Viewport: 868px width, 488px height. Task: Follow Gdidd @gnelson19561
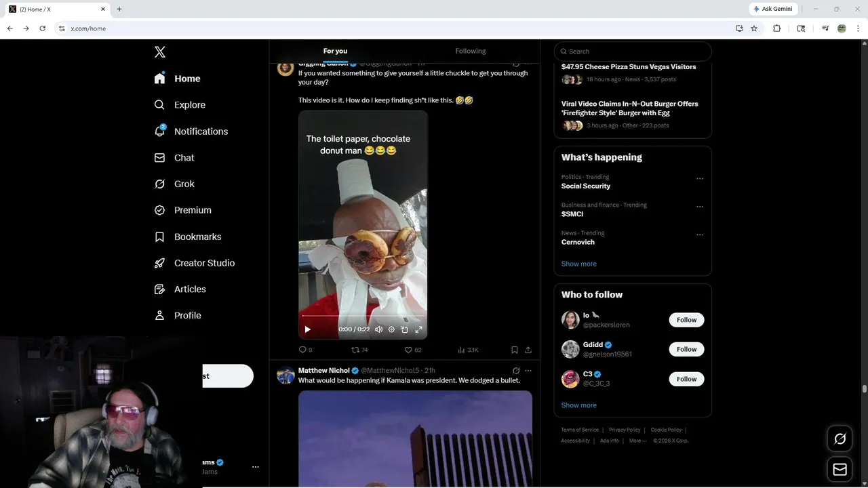pos(686,349)
